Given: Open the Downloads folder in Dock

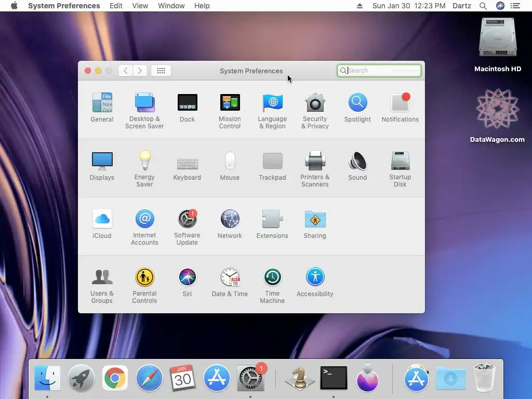Looking at the screenshot, I should [450, 378].
